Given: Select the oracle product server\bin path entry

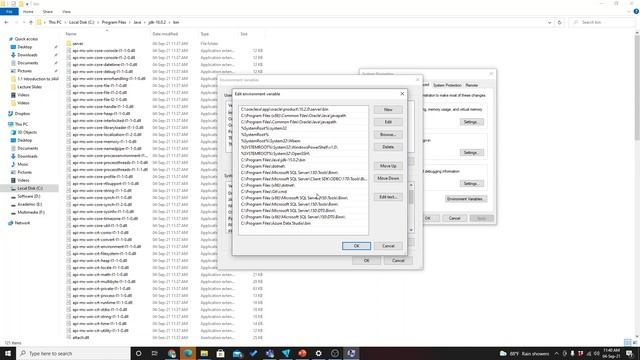Looking at the screenshot, I should pyautogui.click(x=303, y=109).
